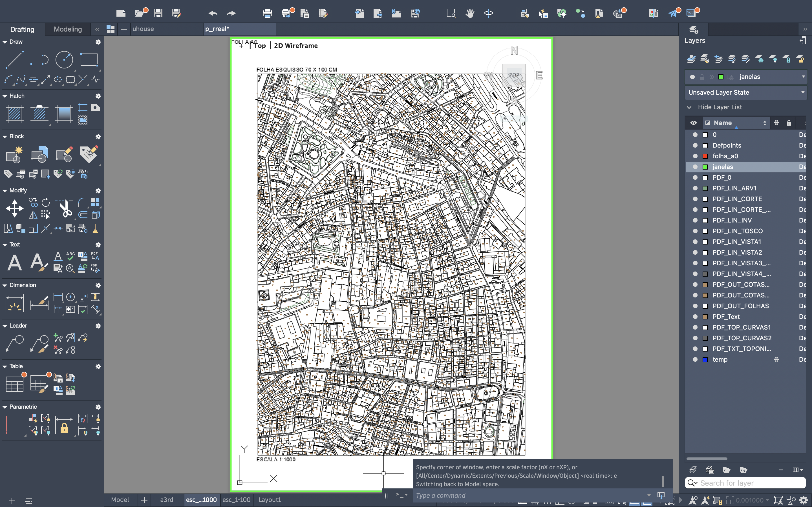Toggle visibility of temp layer
Image resolution: width=812 pixels, height=507 pixels.
[x=695, y=359]
